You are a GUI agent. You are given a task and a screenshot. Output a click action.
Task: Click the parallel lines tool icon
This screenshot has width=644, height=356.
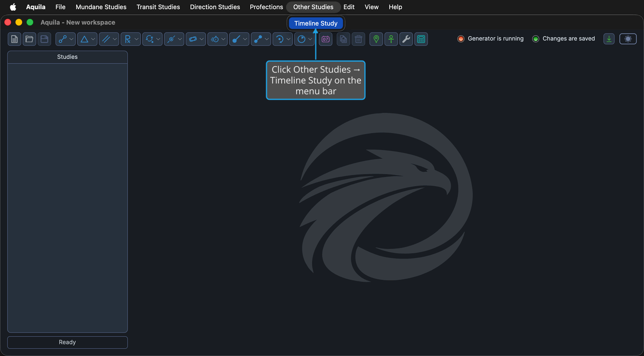(106, 39)
